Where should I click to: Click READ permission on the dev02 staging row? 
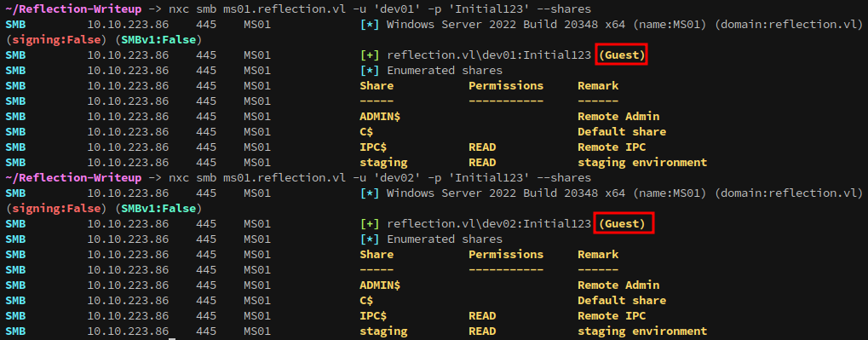[x=482, y=331]
